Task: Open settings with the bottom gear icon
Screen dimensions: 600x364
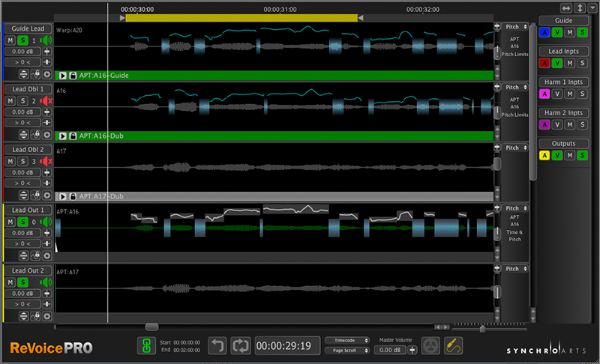Action: (x=430, y=346)
